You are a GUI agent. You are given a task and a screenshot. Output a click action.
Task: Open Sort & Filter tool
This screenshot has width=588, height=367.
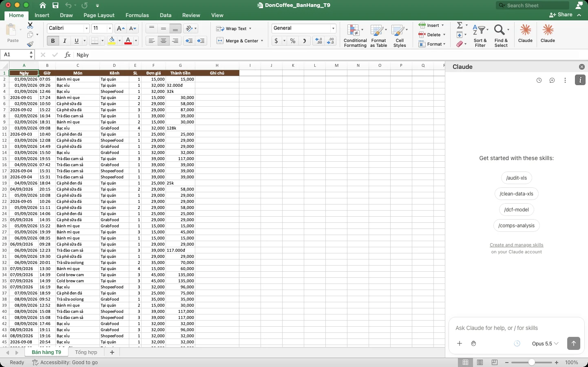point(480,36)
